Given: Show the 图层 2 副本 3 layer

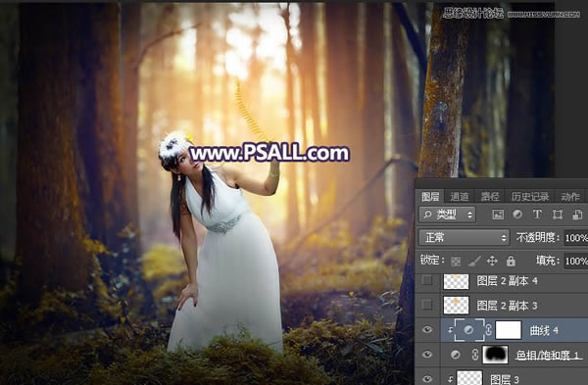Looking at the screenshot, I should (x=426, y=305).
